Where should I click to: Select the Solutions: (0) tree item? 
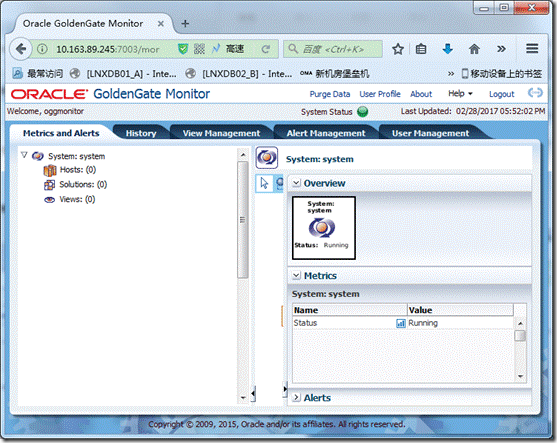pos(83,184)
